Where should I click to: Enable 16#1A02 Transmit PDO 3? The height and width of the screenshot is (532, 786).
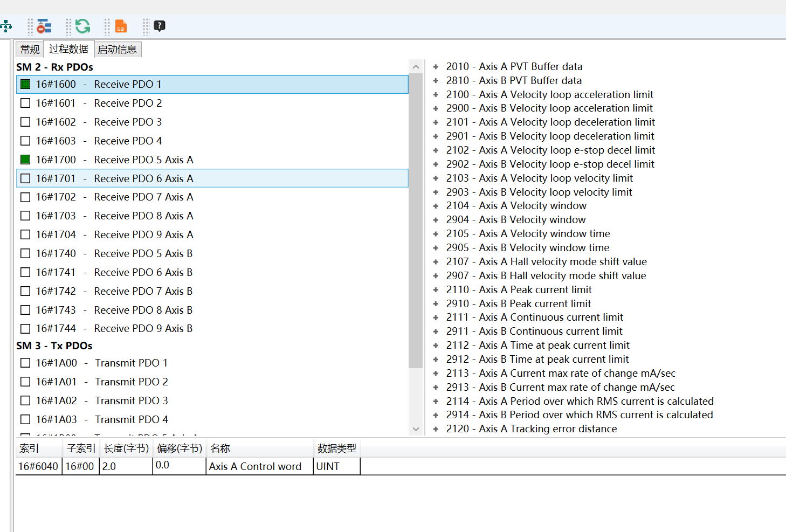coord(25,400)
